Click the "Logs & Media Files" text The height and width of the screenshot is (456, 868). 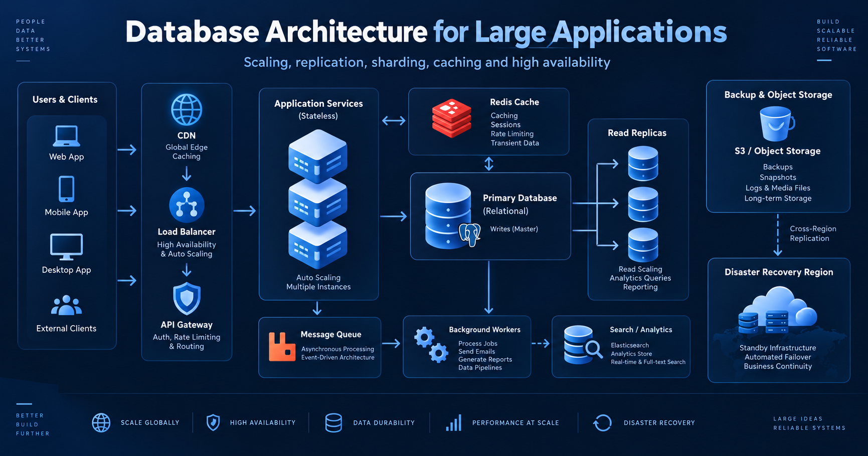tap(778, 188)
